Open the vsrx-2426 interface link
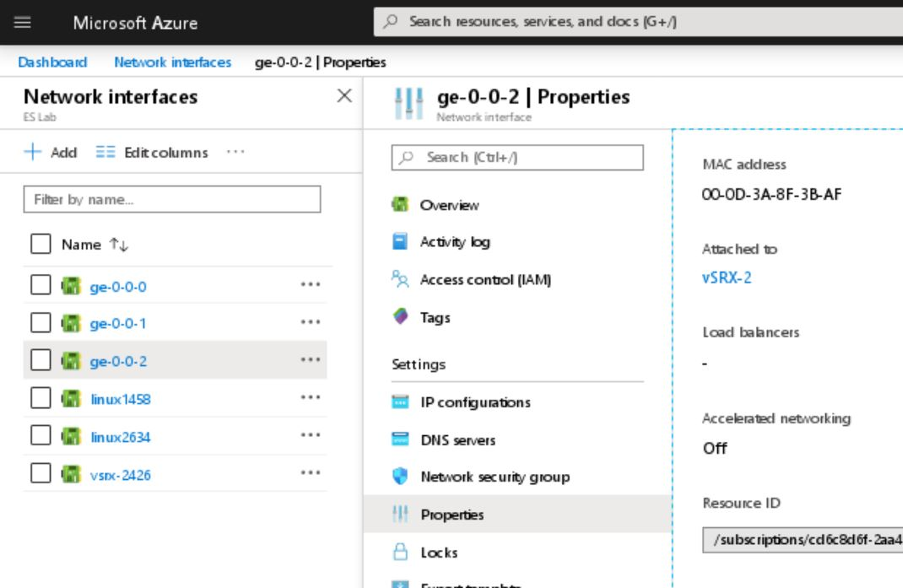 (x=121, y=475)
